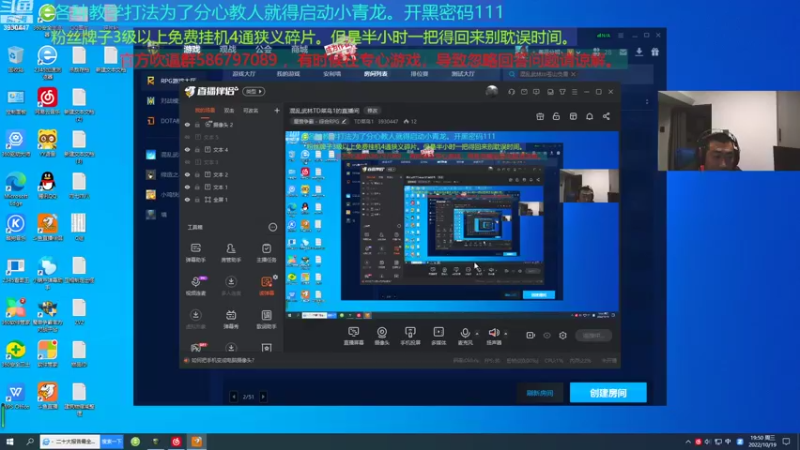Toggle the lock on 摄像头 2 source
This screenshot has width=800, height=450.
[x=197, y=124]
